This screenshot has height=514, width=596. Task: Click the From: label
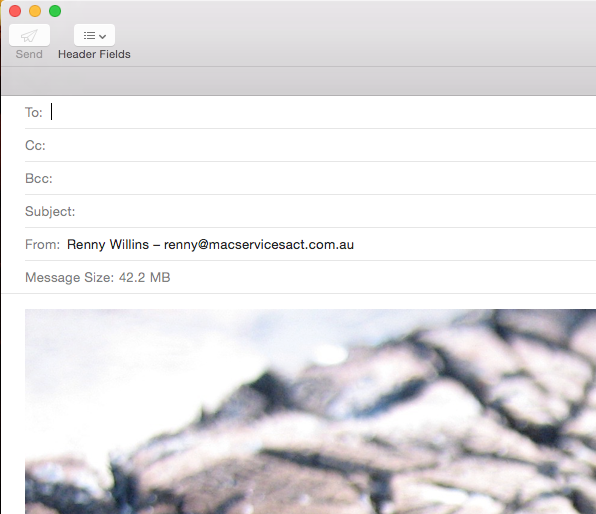(x=43, y=244)
